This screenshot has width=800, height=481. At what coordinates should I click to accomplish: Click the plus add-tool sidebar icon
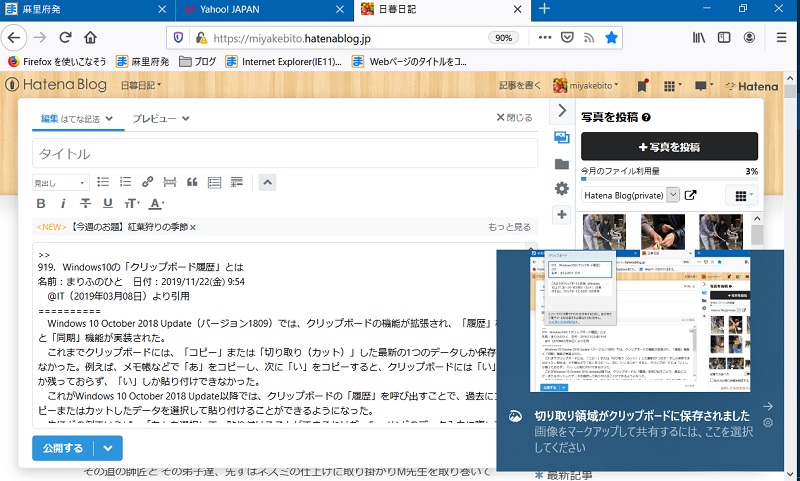pos(562,214)
